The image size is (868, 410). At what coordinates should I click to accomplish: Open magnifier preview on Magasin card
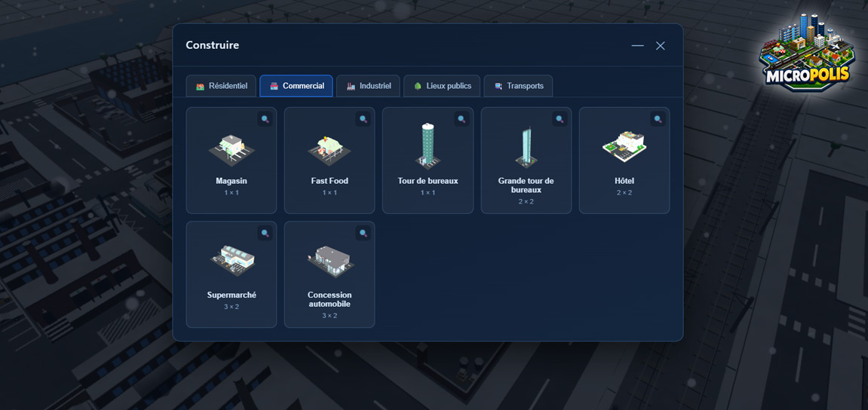(x=265, y=119)
